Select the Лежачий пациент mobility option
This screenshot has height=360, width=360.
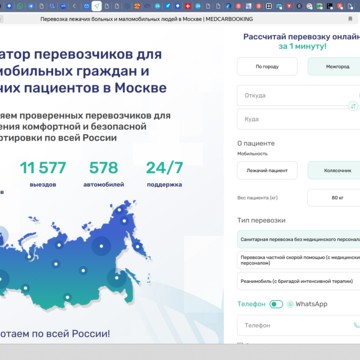pos(267,170)
